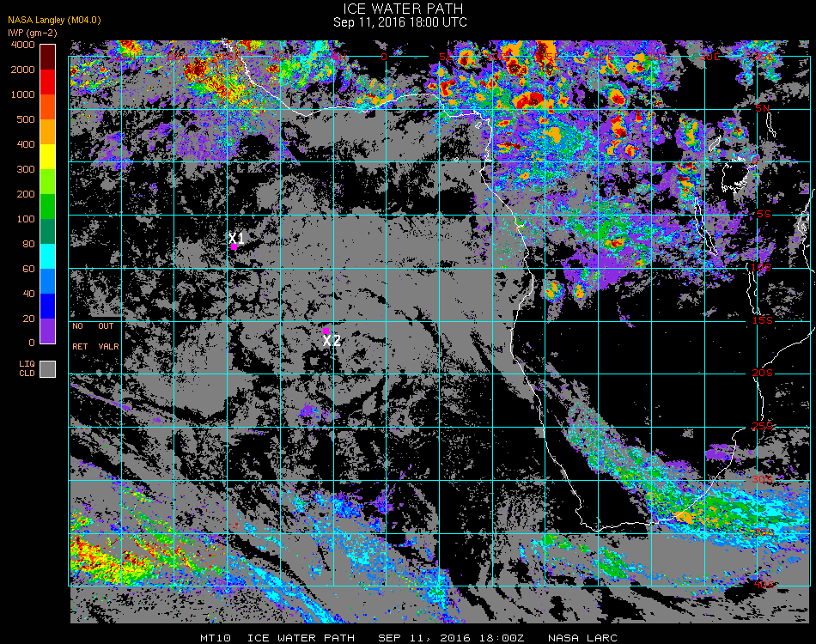Click the '15S' latitude label

pos(763,320)
